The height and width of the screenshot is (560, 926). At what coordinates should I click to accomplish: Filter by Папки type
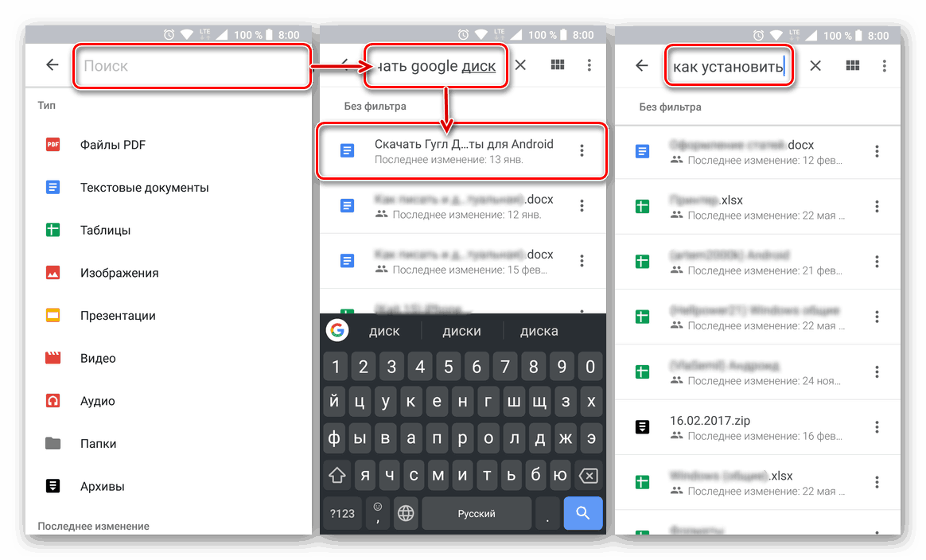[x=169, y=443]
